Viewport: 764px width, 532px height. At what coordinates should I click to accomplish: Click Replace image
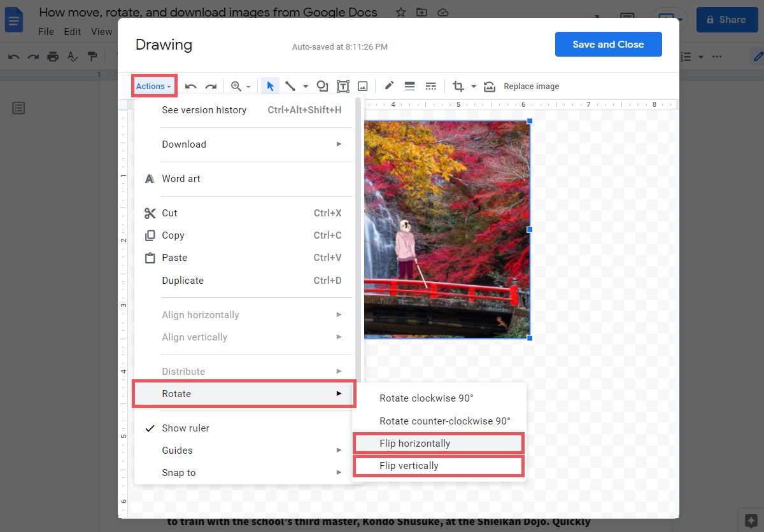coord(531,85)
